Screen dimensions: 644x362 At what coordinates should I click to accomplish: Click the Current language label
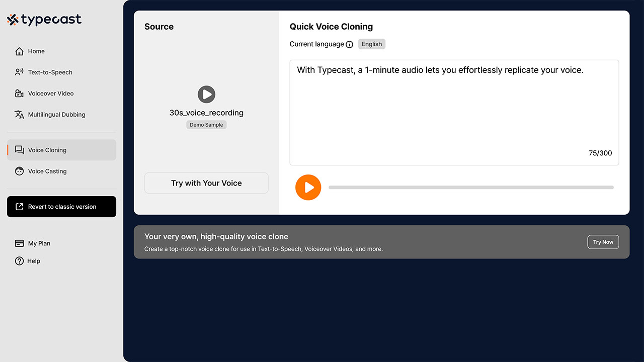[317, 44]
